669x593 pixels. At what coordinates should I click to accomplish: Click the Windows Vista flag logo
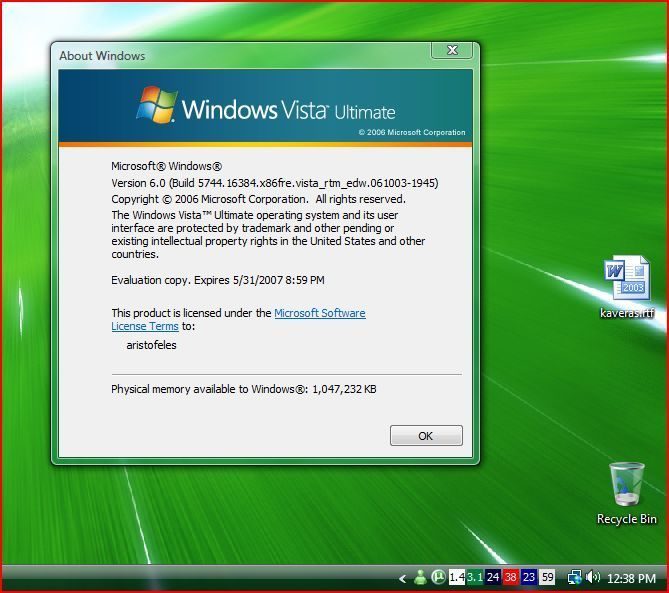(x=157, y=105)
